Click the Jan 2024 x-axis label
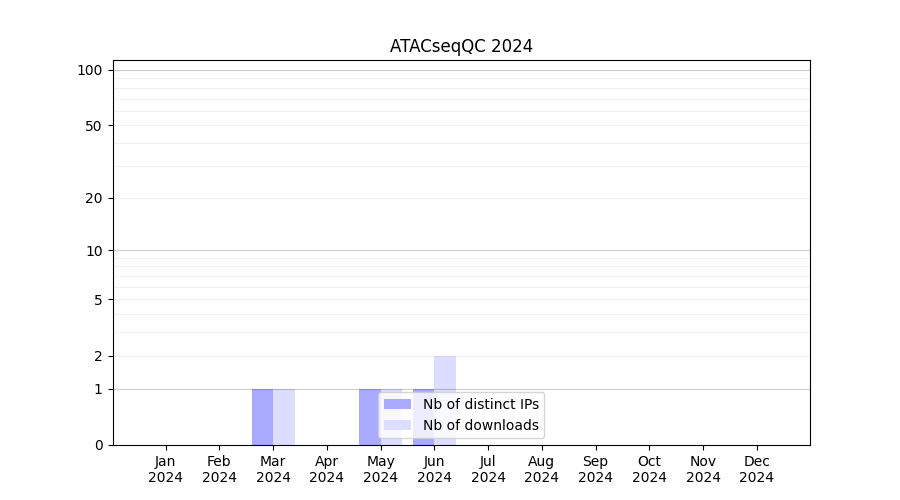The width and height of the screenshot is (900, 500). pos(166,469)
